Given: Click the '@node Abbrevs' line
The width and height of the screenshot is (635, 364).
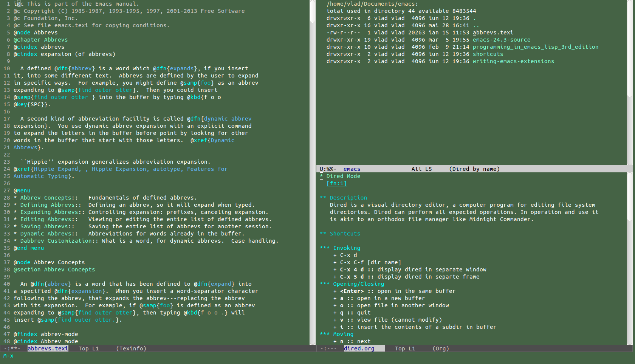Looking at the screenshot, I should (36, 33).
